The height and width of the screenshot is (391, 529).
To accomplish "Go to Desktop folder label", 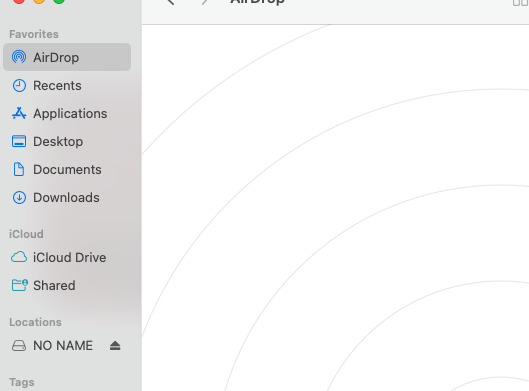I will click(58, 142).
